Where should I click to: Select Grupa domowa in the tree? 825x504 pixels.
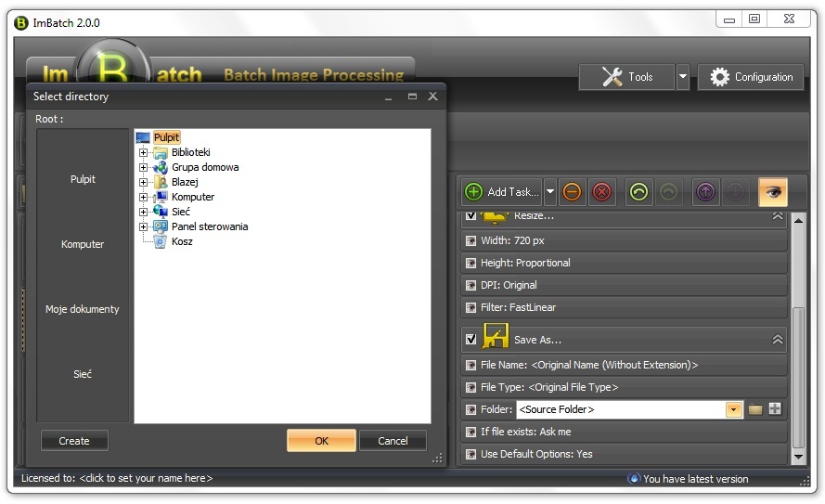pos(205,167)
